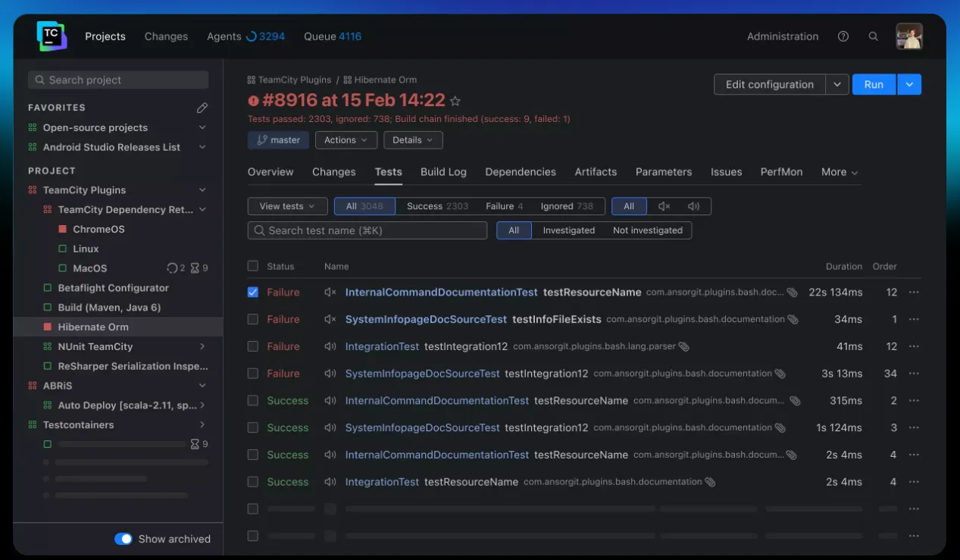Open the Administration link
This screenshot has width=960, height=560.
click(783, 36)
